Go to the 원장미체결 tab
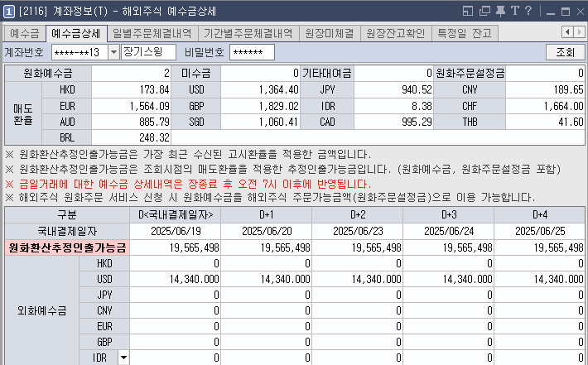Image resolution: width=588 pixels, height=365 pixels. [330, 33]
